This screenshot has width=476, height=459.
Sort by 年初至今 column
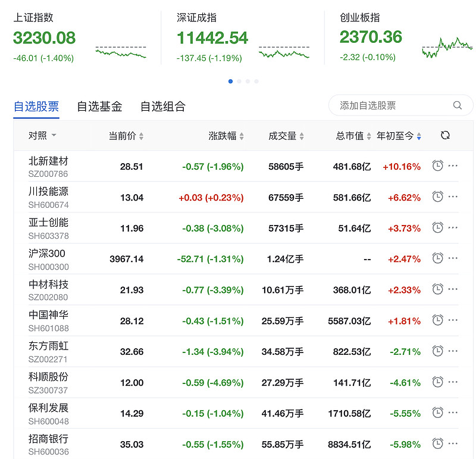pos(399,136)
